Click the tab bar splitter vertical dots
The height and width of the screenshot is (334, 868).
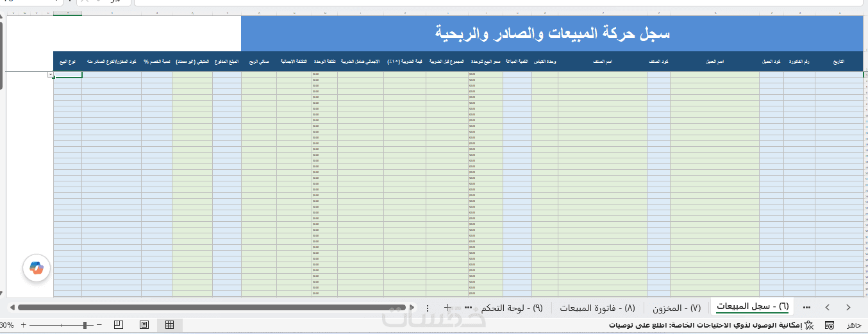428,308
